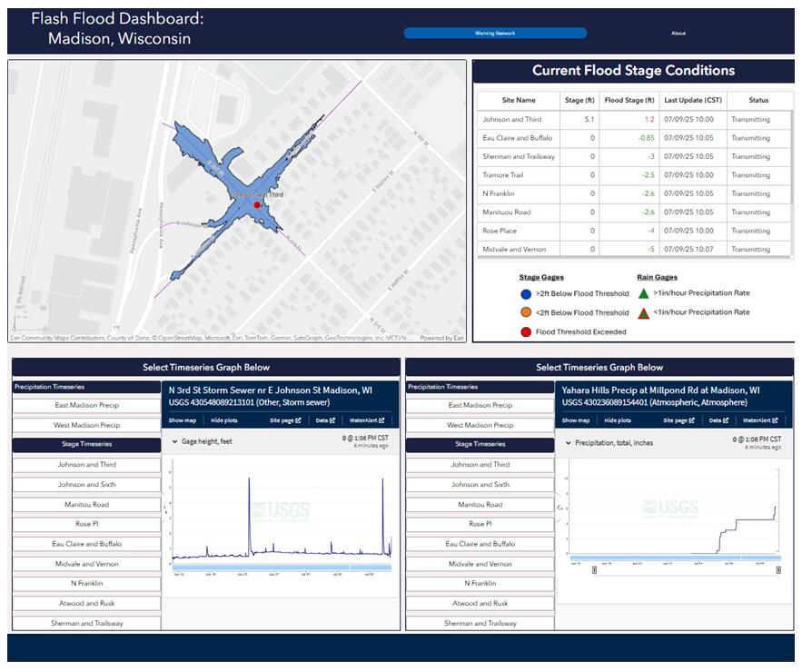Image resolution: width=802 pixels, height=672 pixels.
Task: Toggle Hide plots on the right timeseries panel
Action: click(x=620, y=420)
